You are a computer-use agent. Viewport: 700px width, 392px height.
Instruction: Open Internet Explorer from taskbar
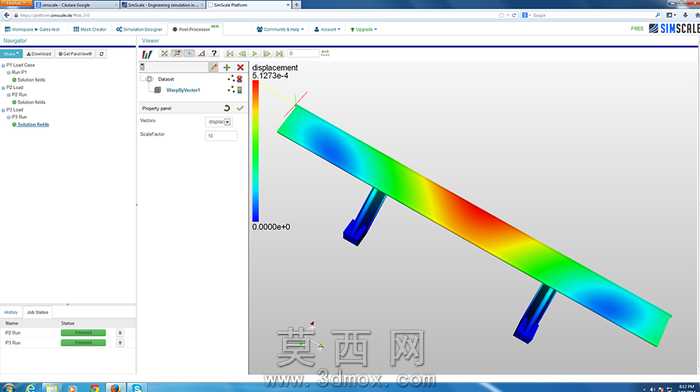point(30,388)
